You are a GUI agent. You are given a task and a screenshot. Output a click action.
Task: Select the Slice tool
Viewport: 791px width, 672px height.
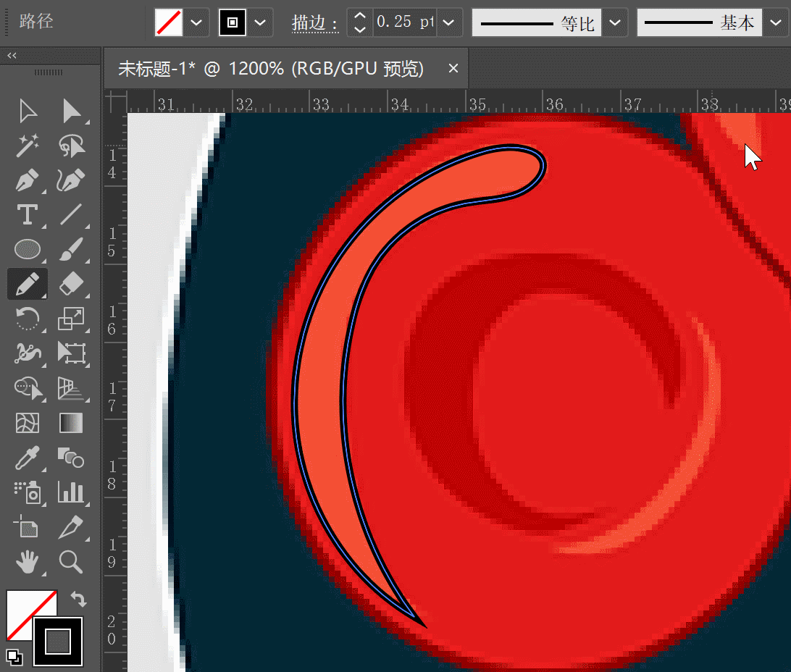coord(71,527)
